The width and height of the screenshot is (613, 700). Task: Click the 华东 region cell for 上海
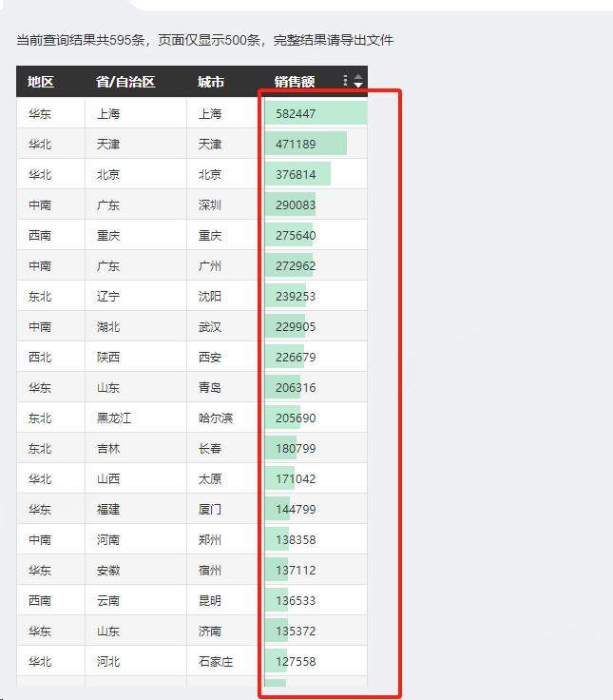(40, 113)
